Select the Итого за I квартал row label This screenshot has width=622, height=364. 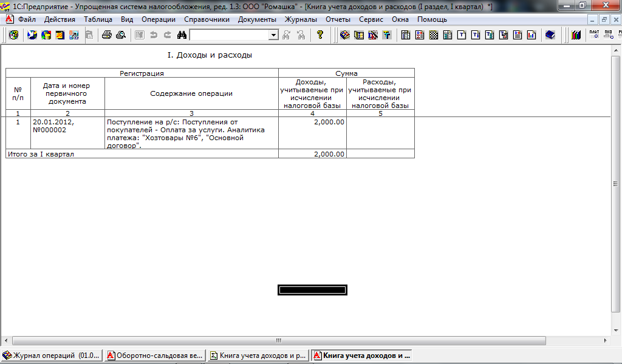point(142,154)
